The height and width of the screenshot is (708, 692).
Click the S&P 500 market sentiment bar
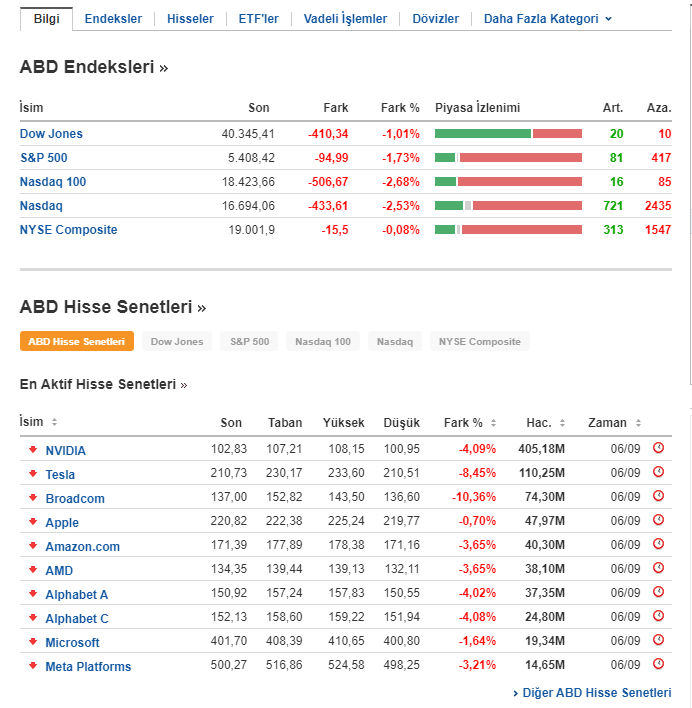click(508, 158)
